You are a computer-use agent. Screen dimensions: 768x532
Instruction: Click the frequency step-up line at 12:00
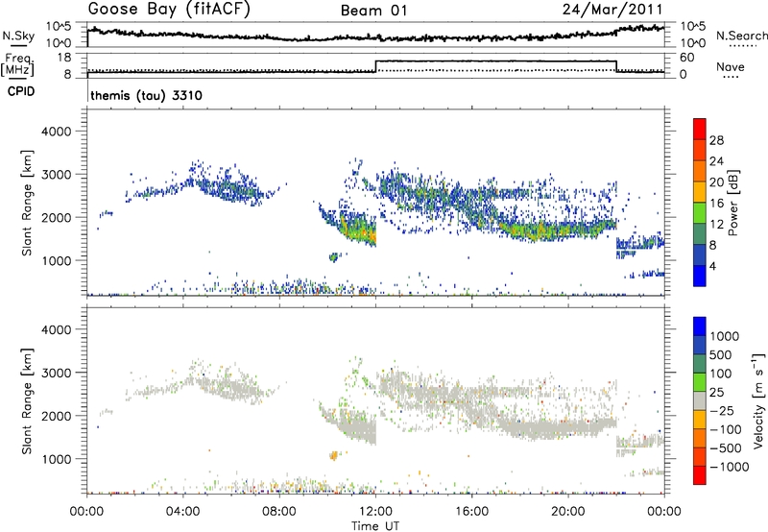tap(375, 66)
